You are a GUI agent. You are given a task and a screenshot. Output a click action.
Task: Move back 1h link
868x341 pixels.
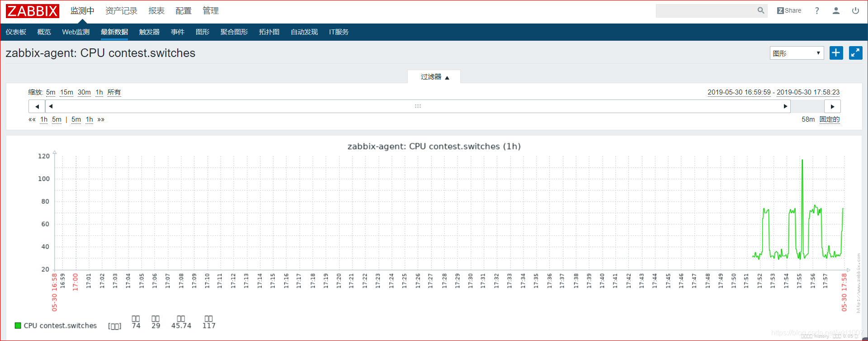pos(44,119)
